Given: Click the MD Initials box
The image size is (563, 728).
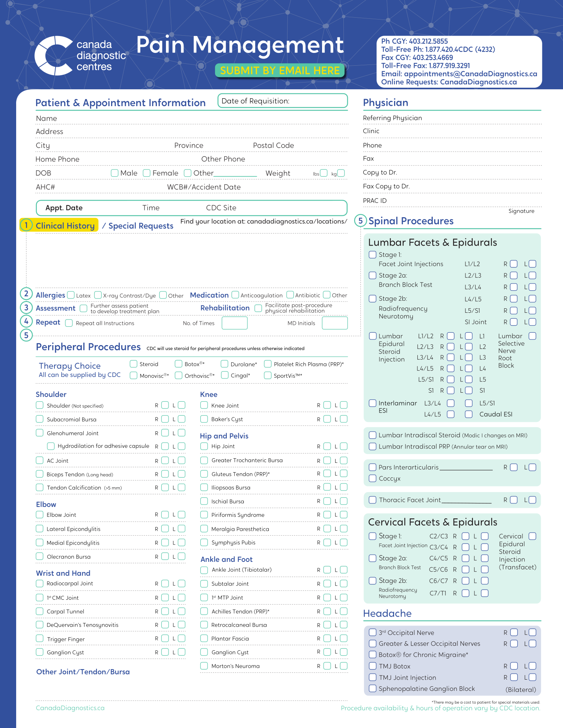Looking at the screenshot, I should click(335, 323).
